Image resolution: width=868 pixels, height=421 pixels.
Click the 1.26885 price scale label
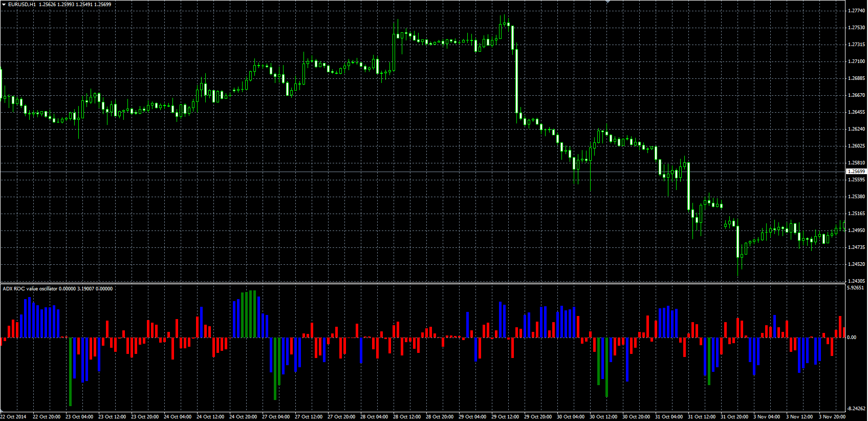point(857,78)
